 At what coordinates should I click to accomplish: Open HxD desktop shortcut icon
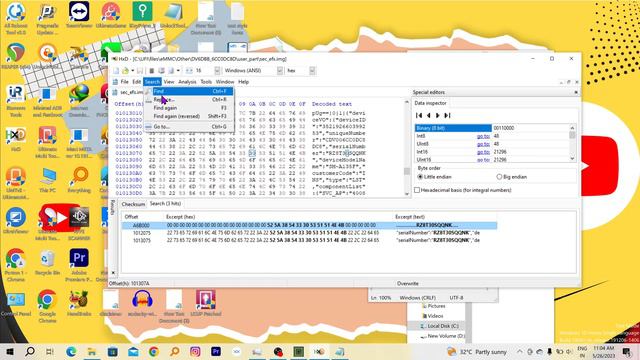tap(16, 140)
